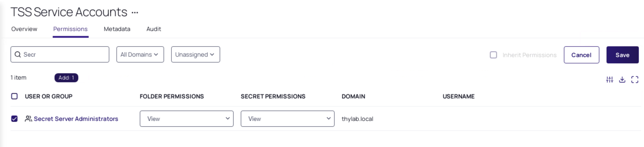The image size is (644, 147).
Task: Click the Save button
Action: [622, 55]
